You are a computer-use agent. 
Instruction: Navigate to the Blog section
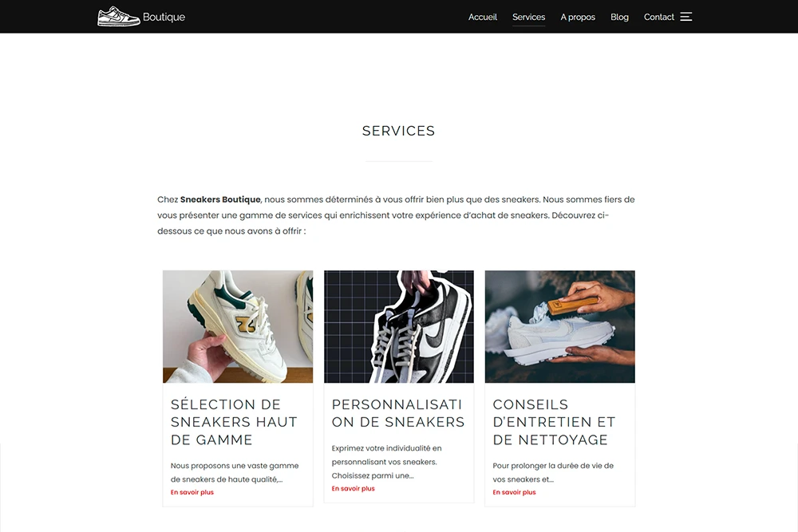pos(619,17)
